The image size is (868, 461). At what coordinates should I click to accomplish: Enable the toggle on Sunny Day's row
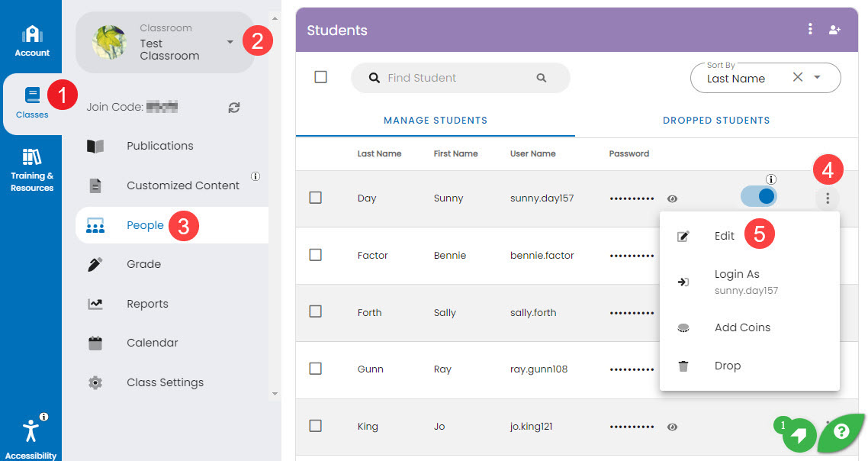pyautogui.click(x=758, y=196)
